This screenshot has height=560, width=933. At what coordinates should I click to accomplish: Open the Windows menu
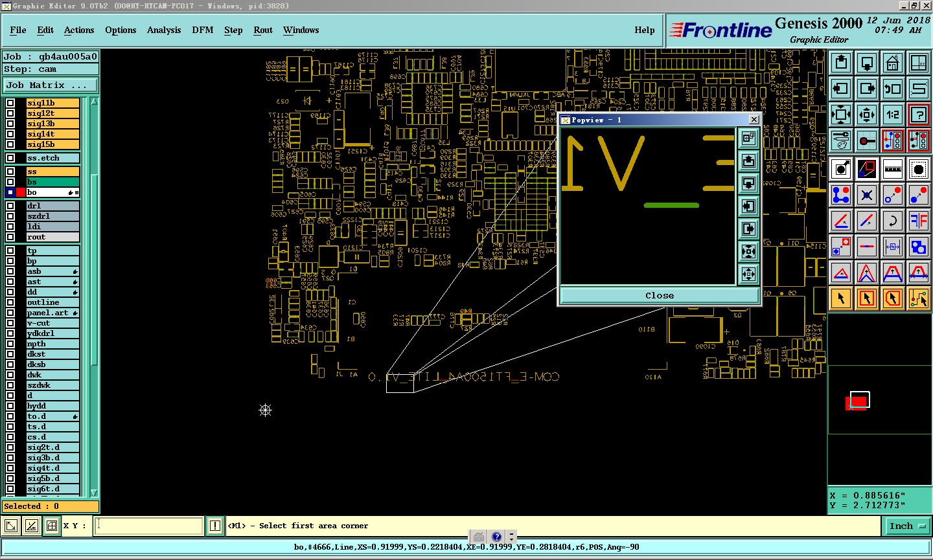[x=301, y=30]
